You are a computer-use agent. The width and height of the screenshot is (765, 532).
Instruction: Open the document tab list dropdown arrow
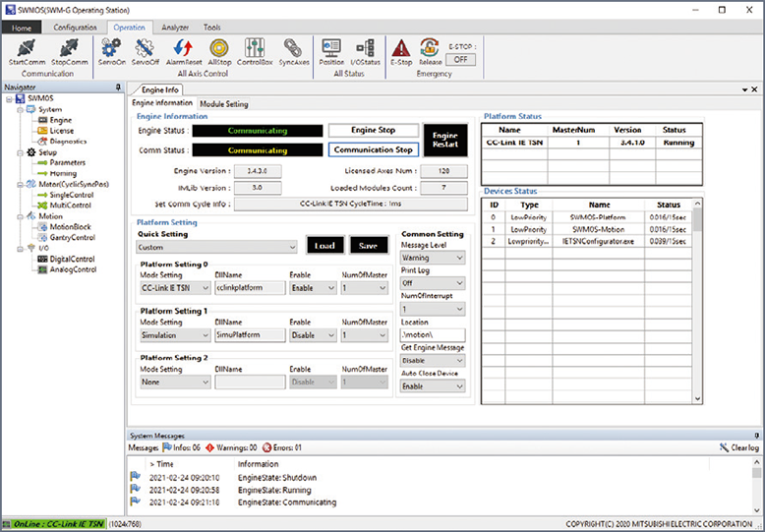tap(745, 89)
